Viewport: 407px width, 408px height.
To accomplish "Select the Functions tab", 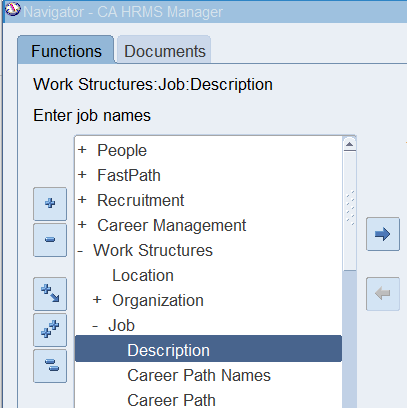I will (x=66, y=50).
